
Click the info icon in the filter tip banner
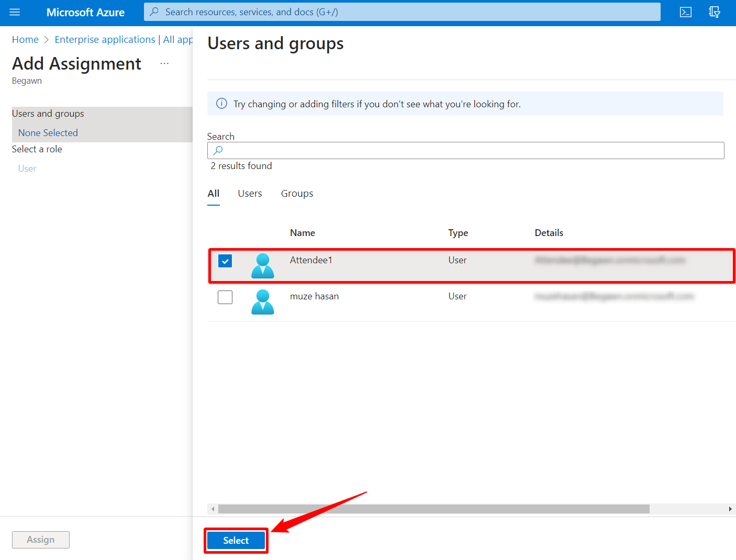[221, 104]
